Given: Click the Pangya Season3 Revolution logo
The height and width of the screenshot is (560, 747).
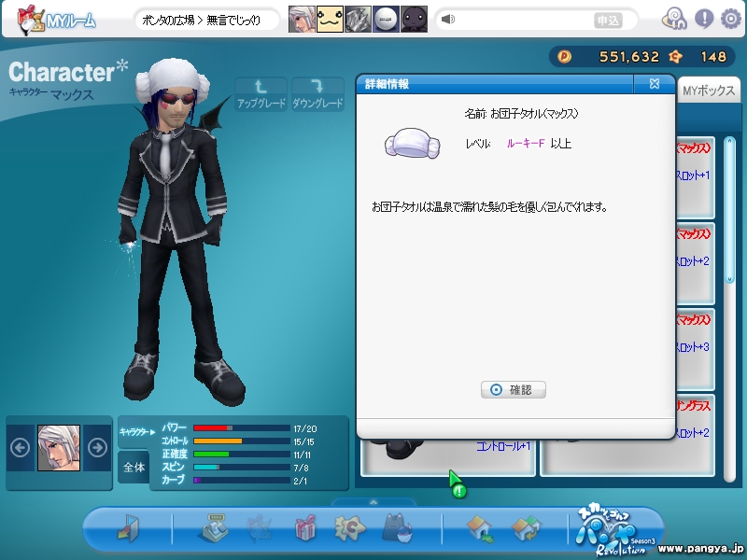Looking at the screenshot, I should point(614,530).
